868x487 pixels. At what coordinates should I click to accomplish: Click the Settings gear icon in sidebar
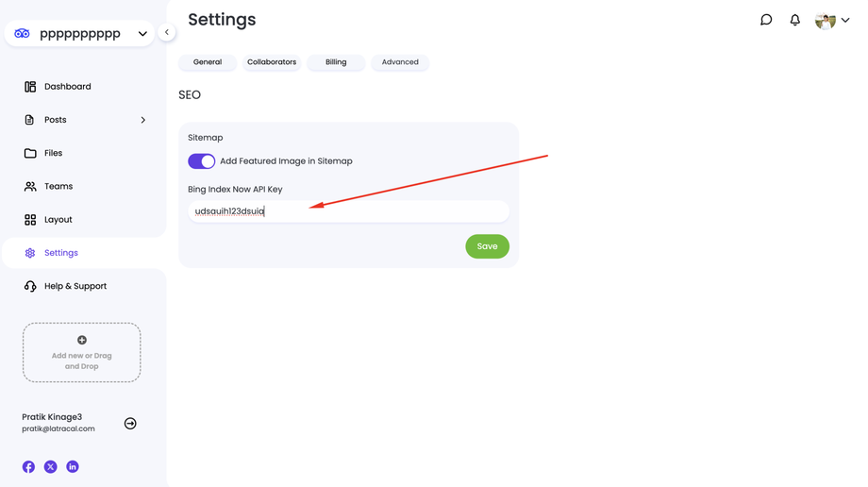coord(30,253)
